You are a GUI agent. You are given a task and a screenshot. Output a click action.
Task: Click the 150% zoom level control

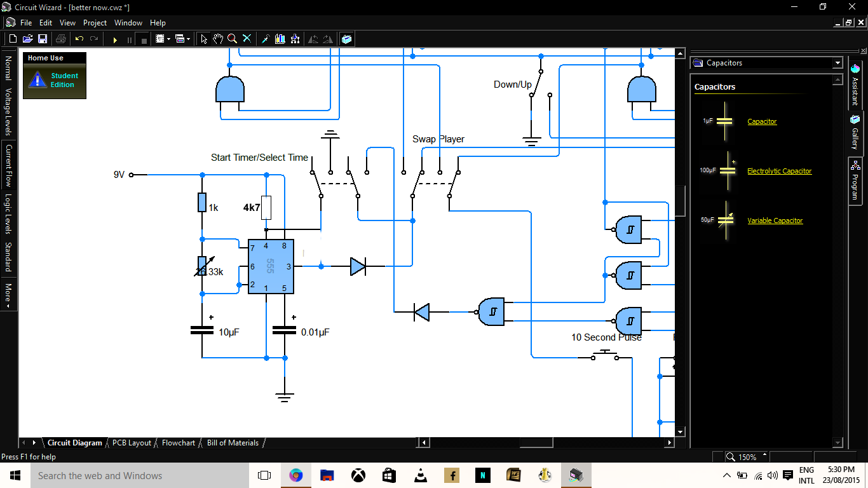point(747,457)
